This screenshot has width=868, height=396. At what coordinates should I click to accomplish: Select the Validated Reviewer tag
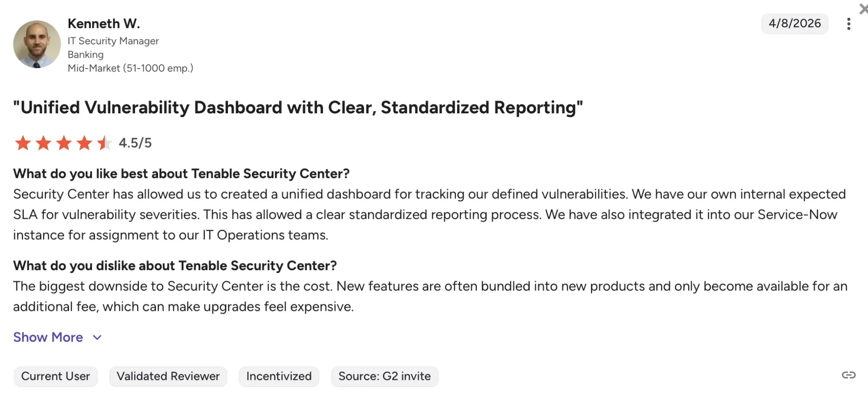(x=168, y=376)
